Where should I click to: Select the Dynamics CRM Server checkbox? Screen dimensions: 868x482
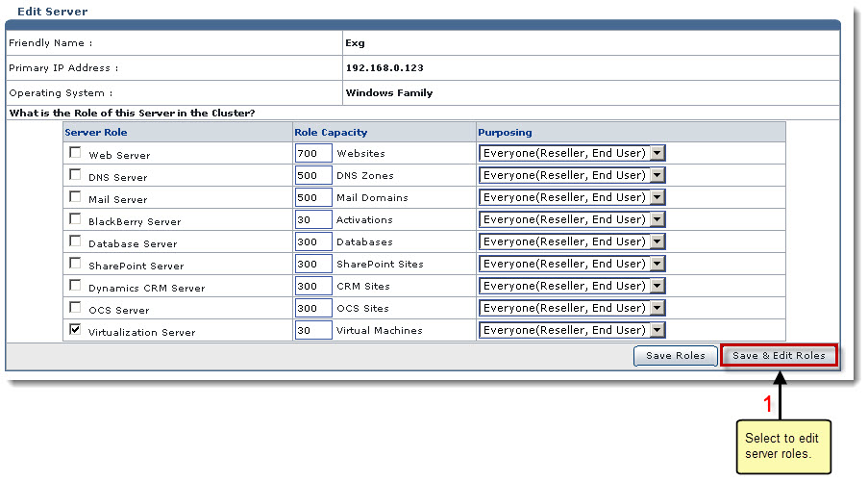click(x=75, y=286)
